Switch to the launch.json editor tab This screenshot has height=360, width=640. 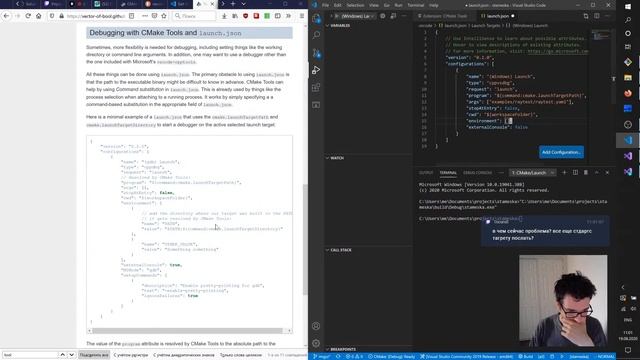tap(497, 16)
